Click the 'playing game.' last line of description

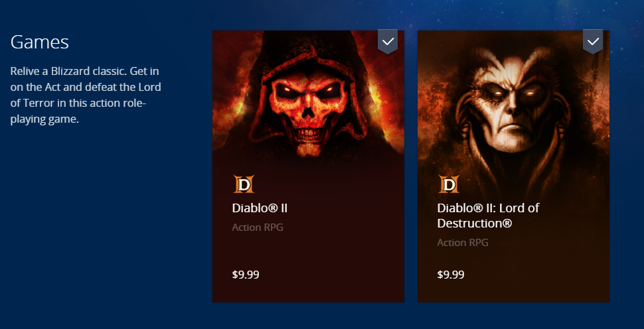click(x=44, y=120)
